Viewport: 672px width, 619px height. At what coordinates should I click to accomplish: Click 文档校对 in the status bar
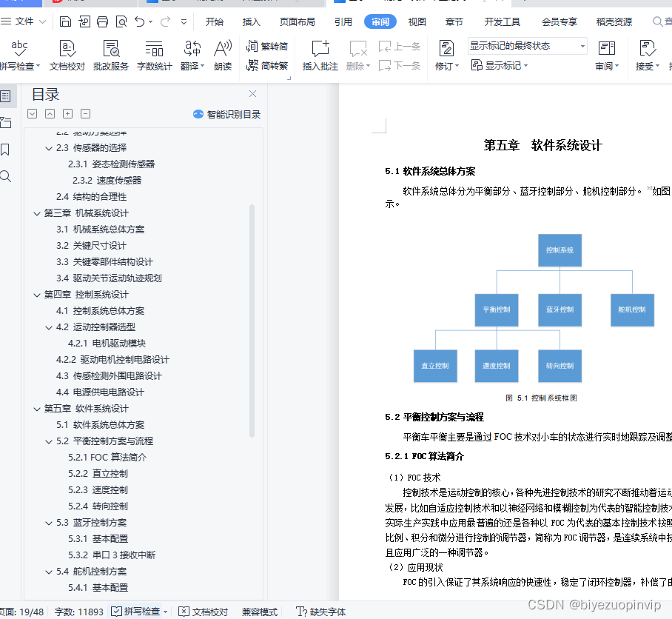[x=203, y=612]
